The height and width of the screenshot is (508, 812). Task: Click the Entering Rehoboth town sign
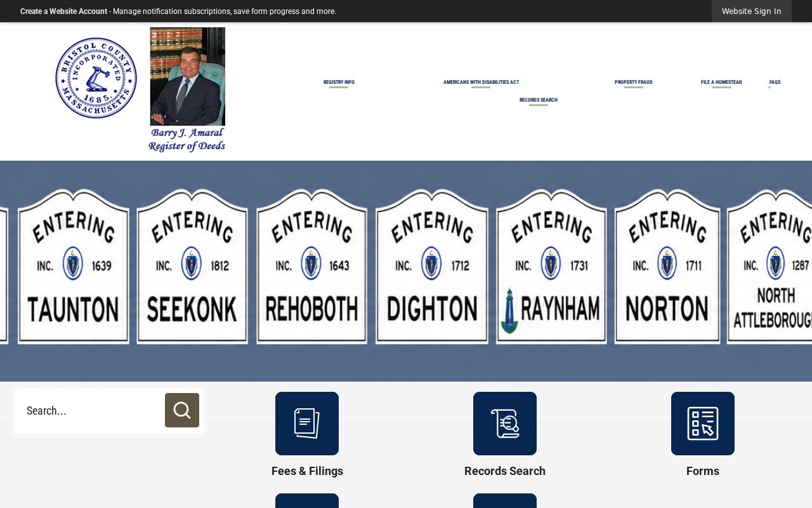311,267
